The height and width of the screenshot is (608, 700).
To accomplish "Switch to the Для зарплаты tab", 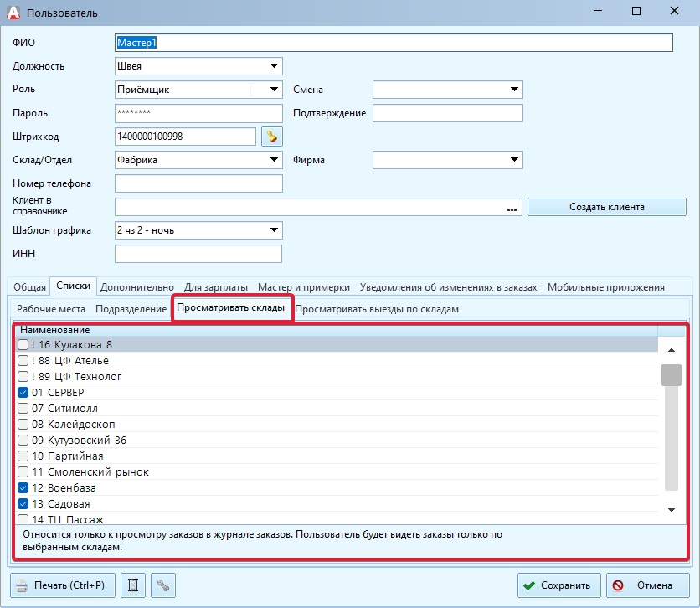I will pyautogui.click(x=215, y=287).
